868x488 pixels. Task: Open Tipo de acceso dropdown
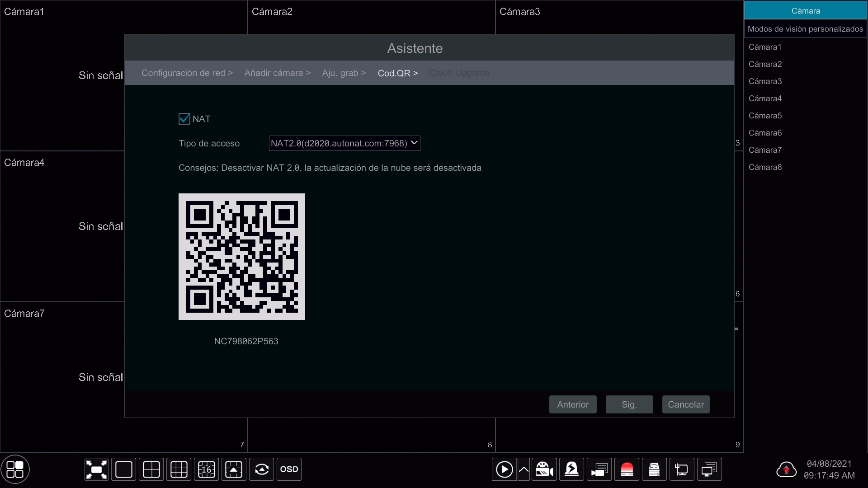[344, 143]
